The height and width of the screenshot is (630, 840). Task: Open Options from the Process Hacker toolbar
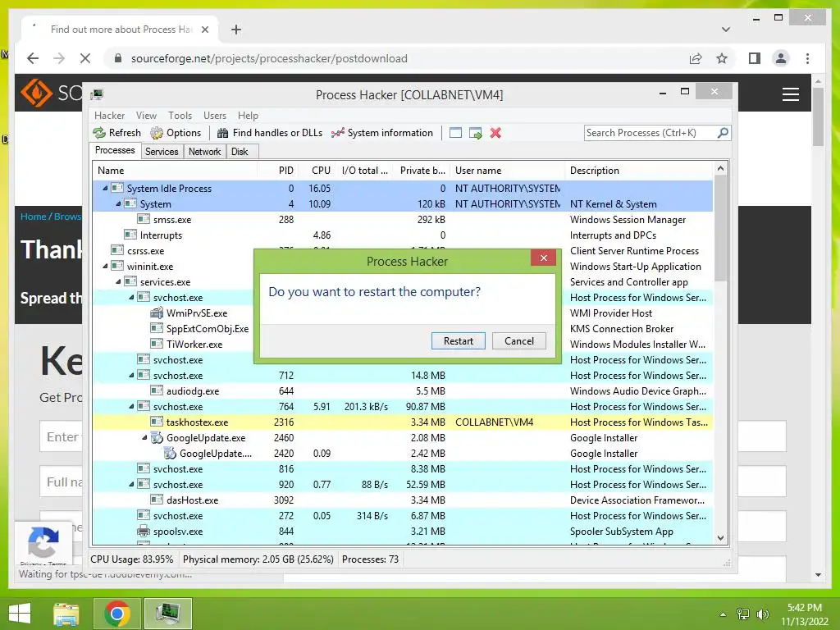tap(176, 133)
